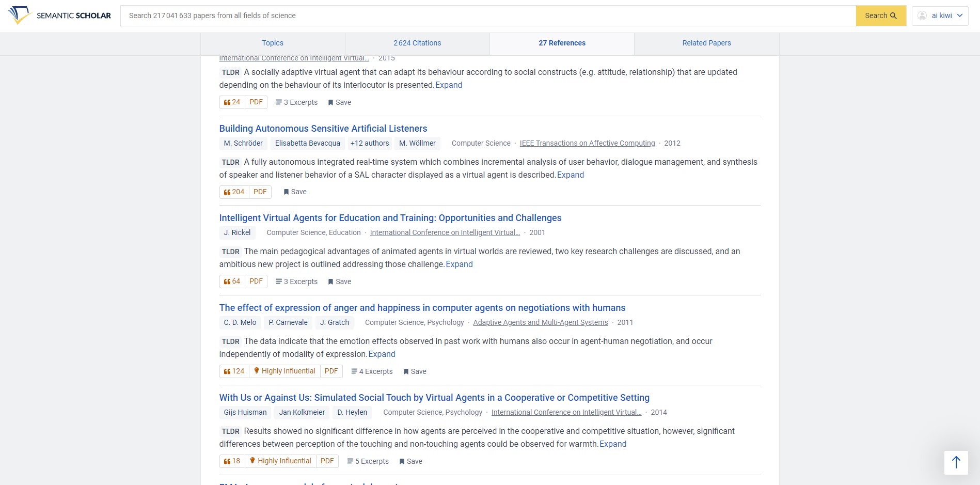Save the With Us or Against Us paper
This screenshot has height=485, width=980.
pyautogui.click(x=410, y=461)
